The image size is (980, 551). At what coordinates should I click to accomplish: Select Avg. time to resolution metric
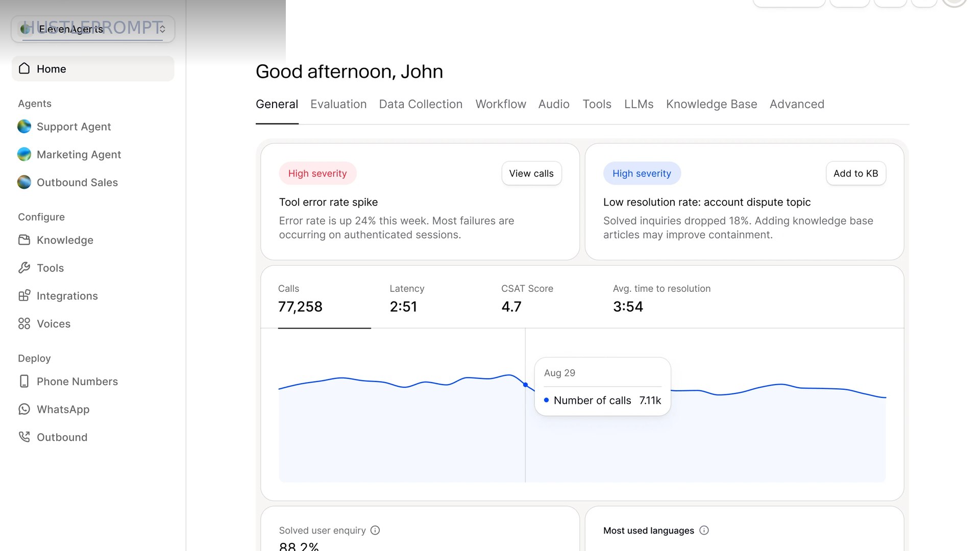click(661, 299)
